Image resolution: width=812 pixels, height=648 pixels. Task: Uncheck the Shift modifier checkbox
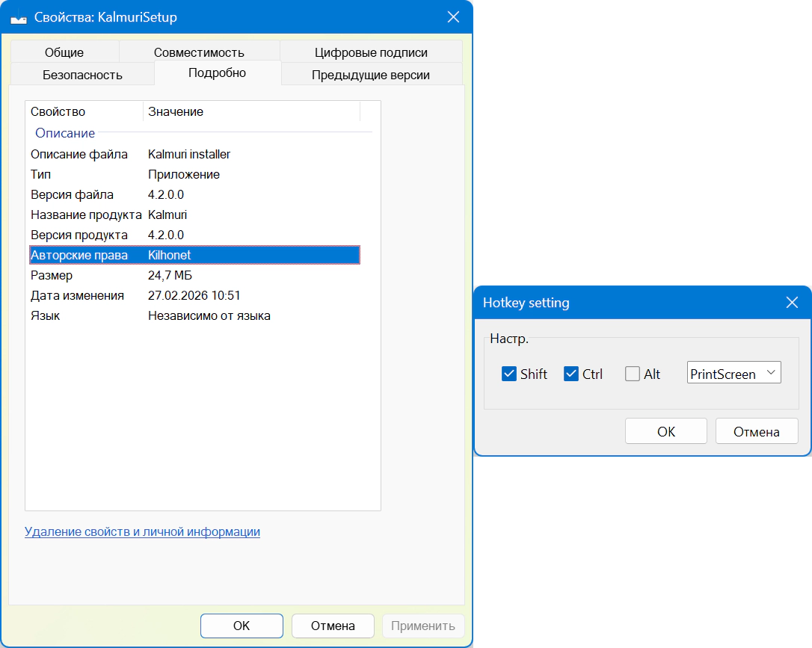509,374
